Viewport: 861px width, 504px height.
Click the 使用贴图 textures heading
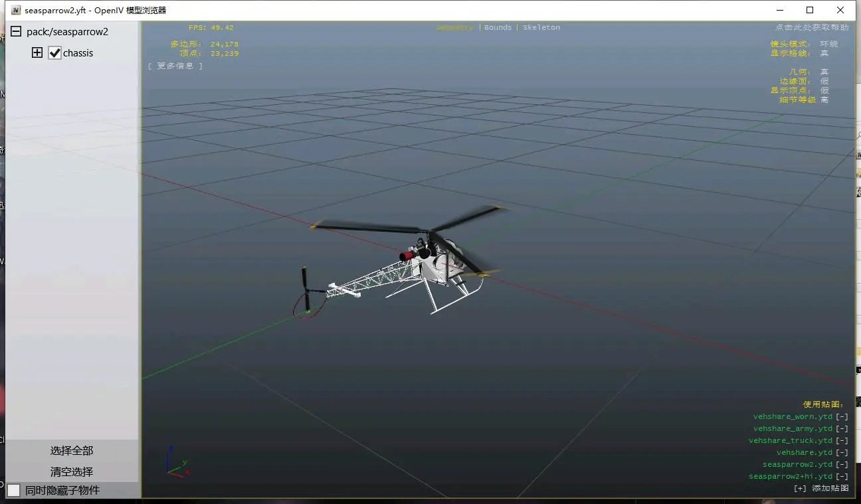pos(823,404)
